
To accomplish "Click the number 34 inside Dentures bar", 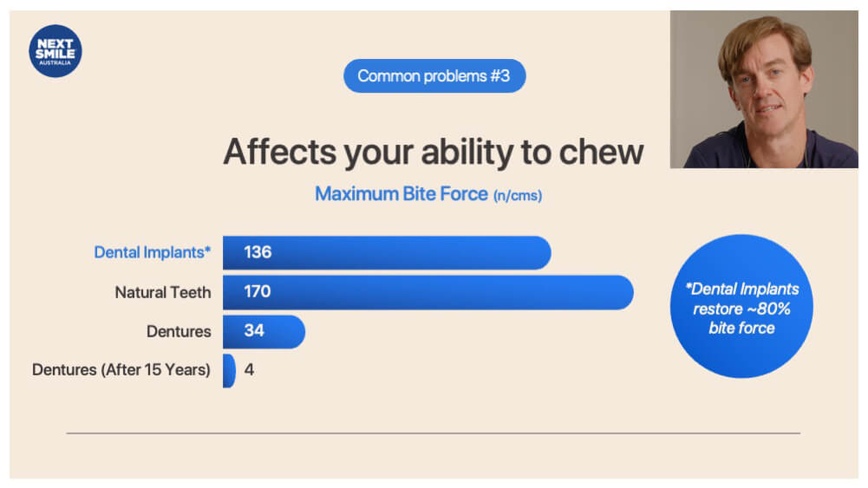I will [x=254, y=331].
